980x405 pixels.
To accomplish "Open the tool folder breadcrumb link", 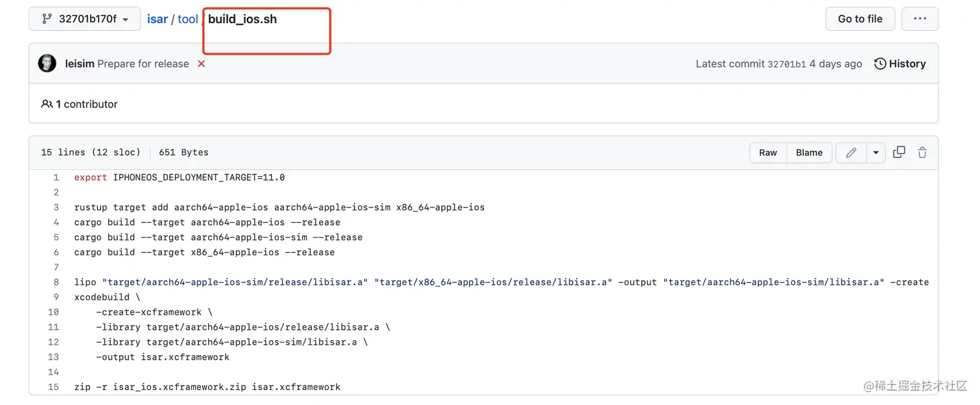I will click(187, 19).
